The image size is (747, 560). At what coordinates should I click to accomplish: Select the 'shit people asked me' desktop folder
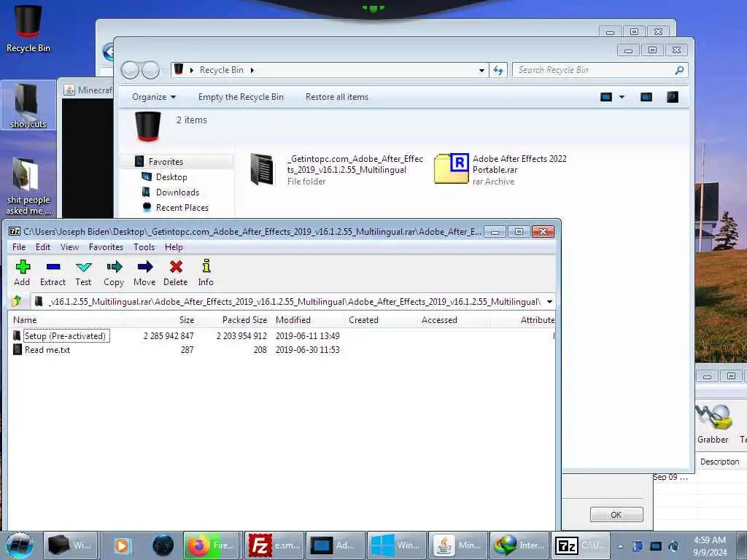point(28,186)
